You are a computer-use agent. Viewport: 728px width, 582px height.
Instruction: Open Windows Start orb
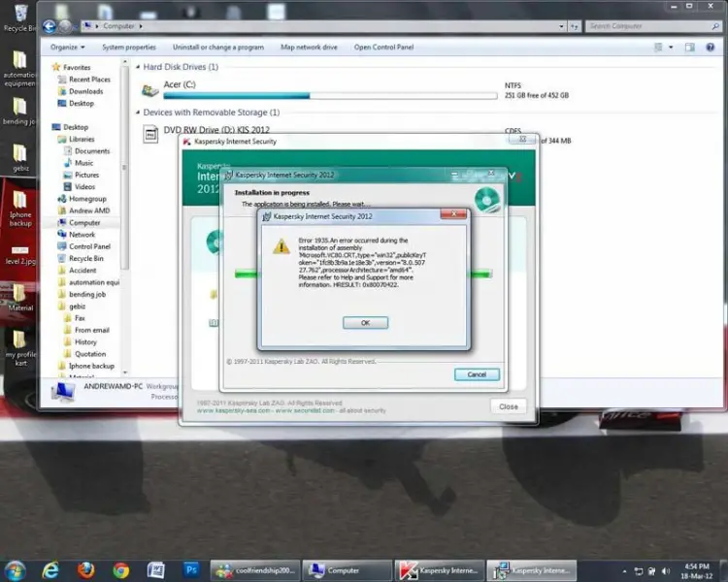(15, 570)
